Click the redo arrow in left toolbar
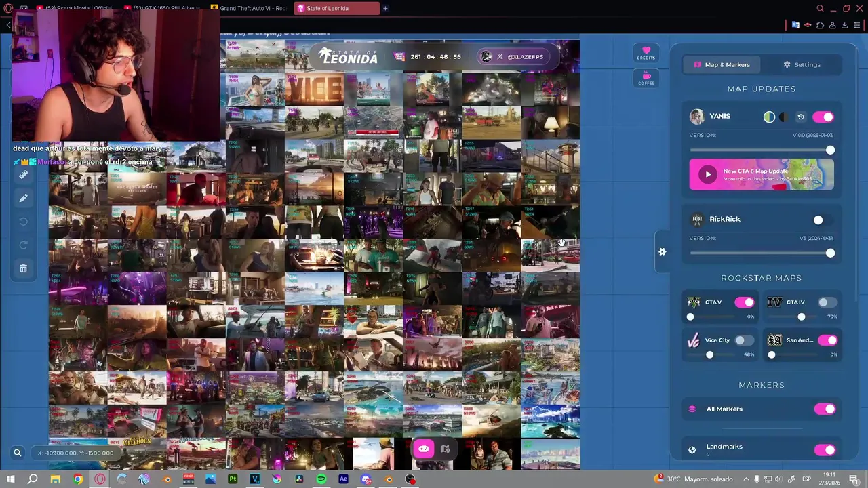Image resolution: width=868 pixels, height=488 pixels. click(x=23, y=245)
